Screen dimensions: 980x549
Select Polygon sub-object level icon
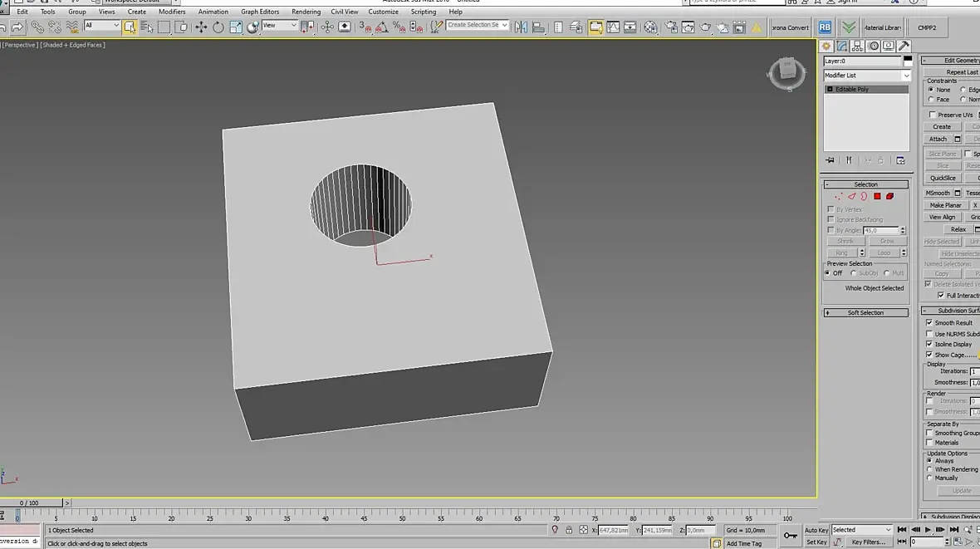[877, 196]
